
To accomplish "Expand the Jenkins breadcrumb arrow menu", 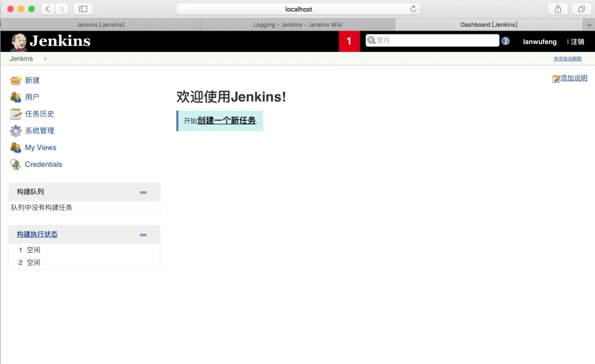I will coord(46,59).
